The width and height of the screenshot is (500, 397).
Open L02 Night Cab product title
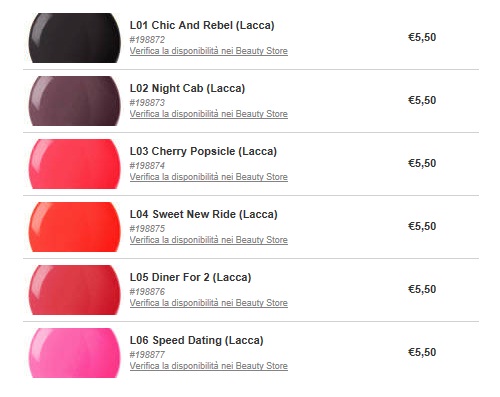(x=187, y=88)
